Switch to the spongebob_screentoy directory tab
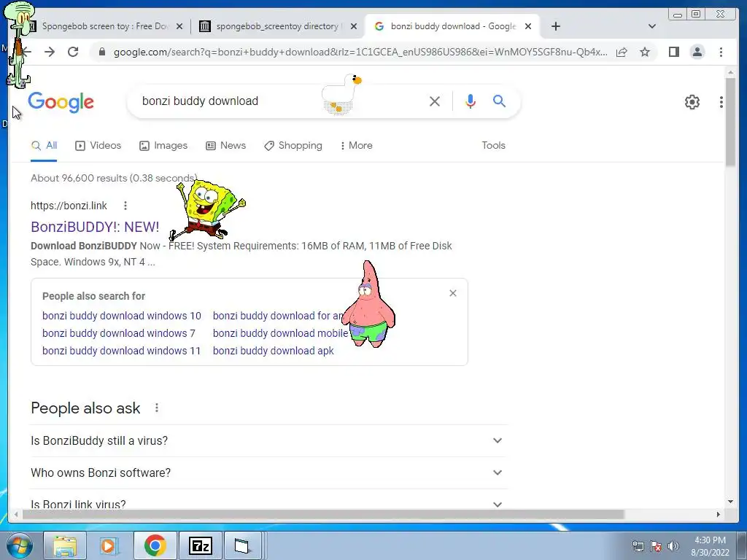The width and height of the screenshot is (747, 560). (277, 26)
